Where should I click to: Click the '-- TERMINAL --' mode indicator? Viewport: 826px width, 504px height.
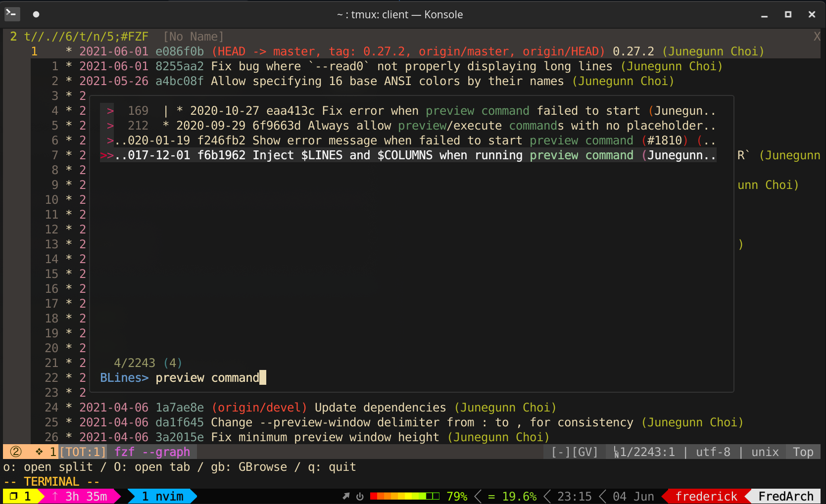click(51, 482)
